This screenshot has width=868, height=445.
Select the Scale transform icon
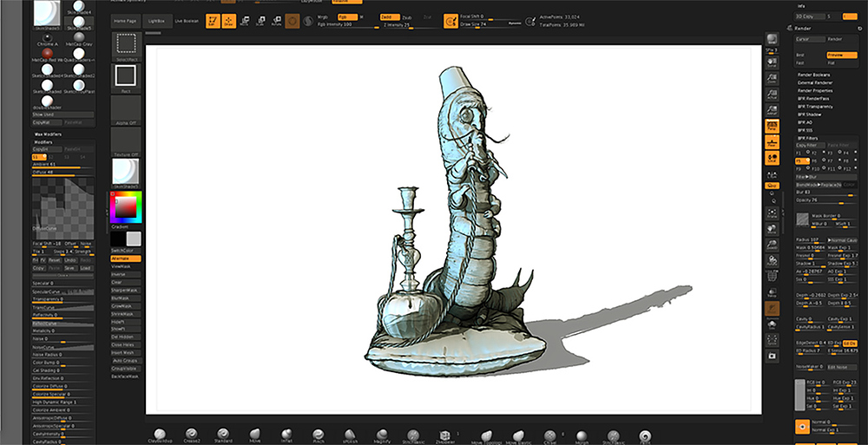click(260, 21)
